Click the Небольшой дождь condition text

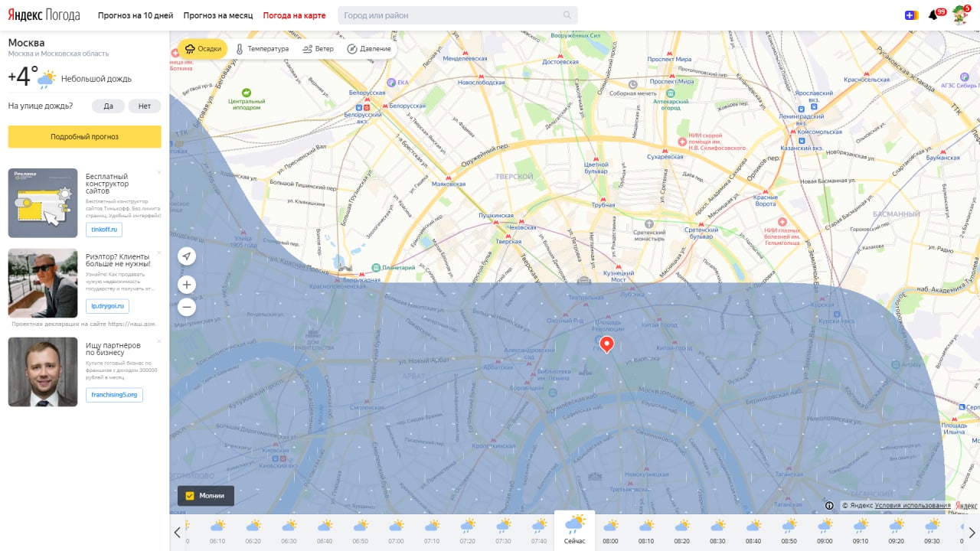[96, 79]
